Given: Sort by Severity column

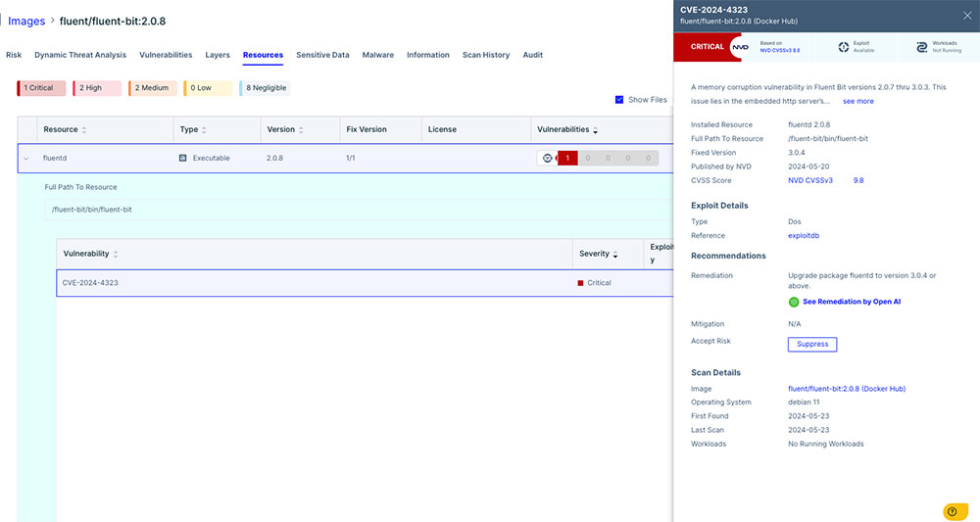Looking at the screenshot, I should pos(615,254).
